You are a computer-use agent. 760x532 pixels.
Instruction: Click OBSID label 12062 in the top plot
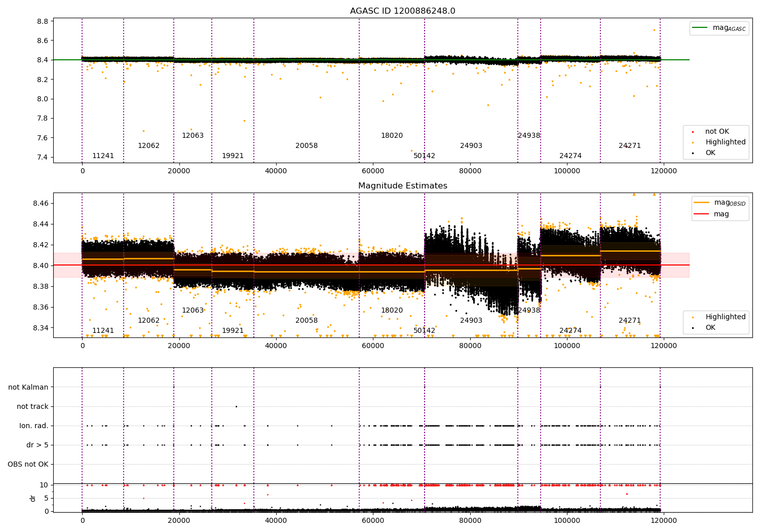(x=148, y=146)
